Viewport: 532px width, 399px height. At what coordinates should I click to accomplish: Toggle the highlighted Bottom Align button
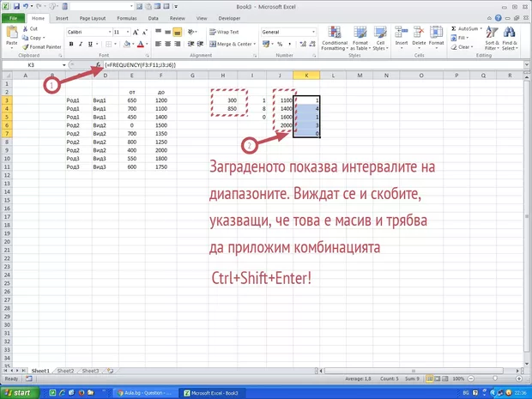pyautogui.click(x=177, y=32)
